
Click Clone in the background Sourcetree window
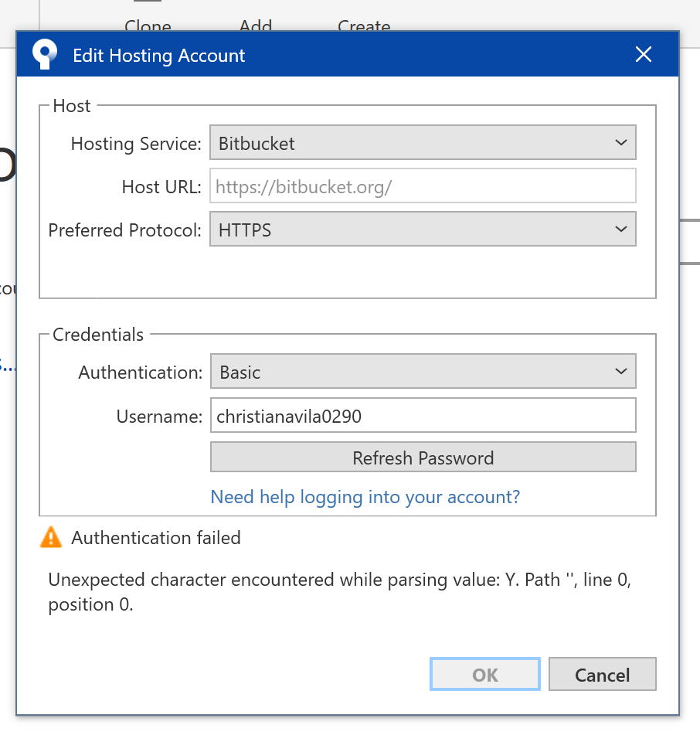click(148, 26)
